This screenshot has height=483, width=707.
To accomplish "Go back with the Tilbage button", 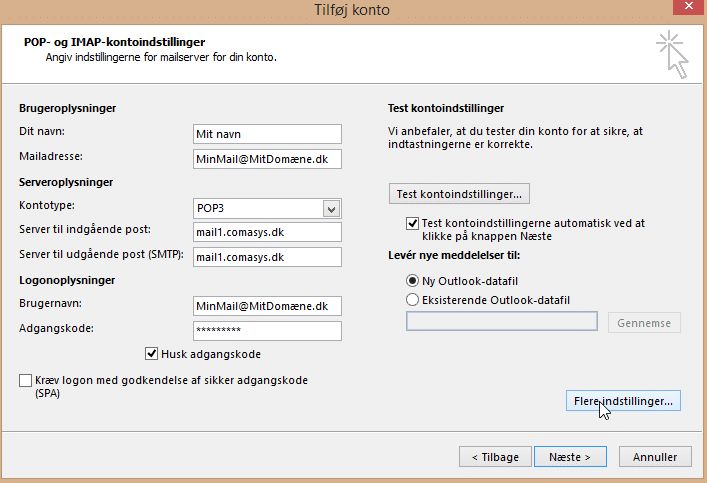I will pyautogui.click(x=496, y=457).
